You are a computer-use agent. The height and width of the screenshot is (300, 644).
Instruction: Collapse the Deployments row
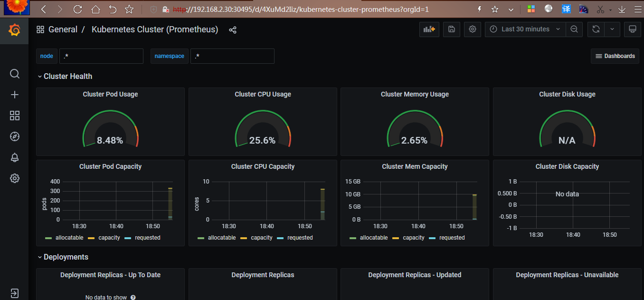point(63,257)
